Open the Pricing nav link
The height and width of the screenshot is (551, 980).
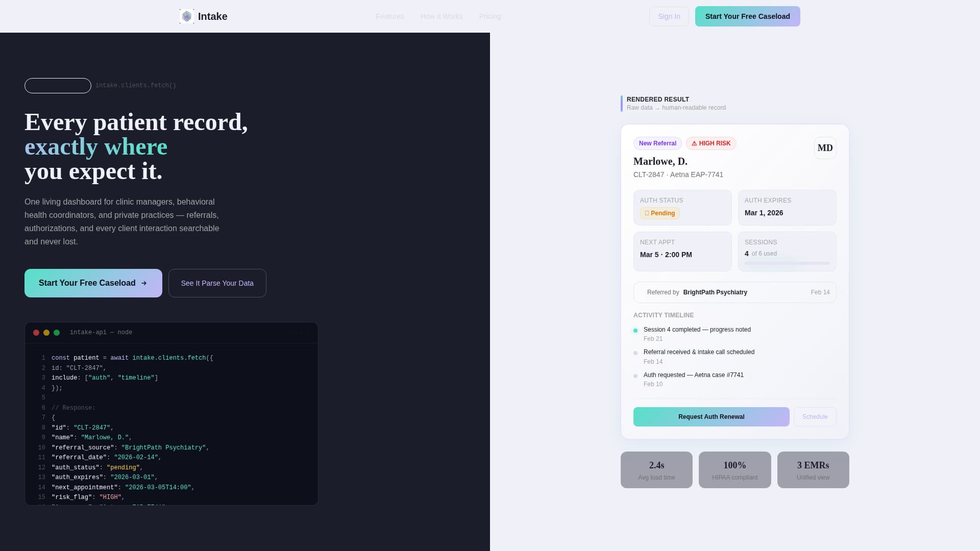(490, 16)
